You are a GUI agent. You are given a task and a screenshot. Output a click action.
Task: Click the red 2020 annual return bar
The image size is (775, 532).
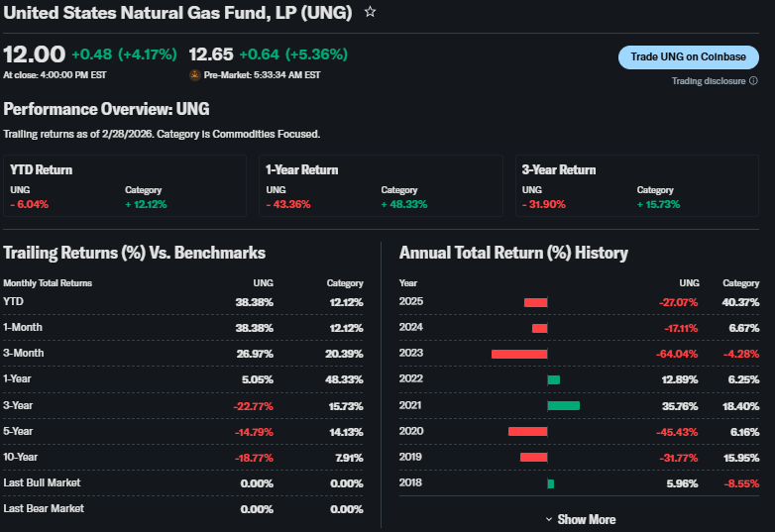click(x=527, y=431)
